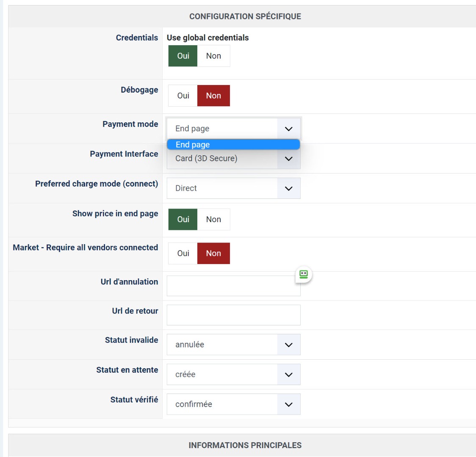Open the Preferred charge mode dropdown
476x457 pixels.
233,188
